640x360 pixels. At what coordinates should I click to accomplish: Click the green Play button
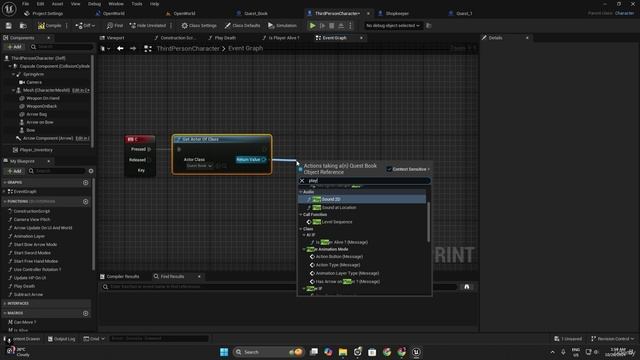point(312,26)
